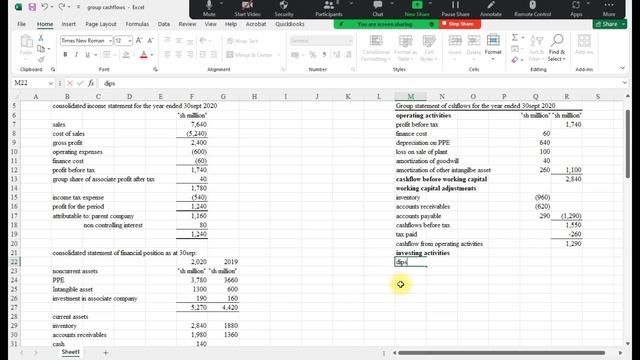Viewport: 640px width, 360px height.
Task: Click the Insert Function fx icon
Action: 91,83
